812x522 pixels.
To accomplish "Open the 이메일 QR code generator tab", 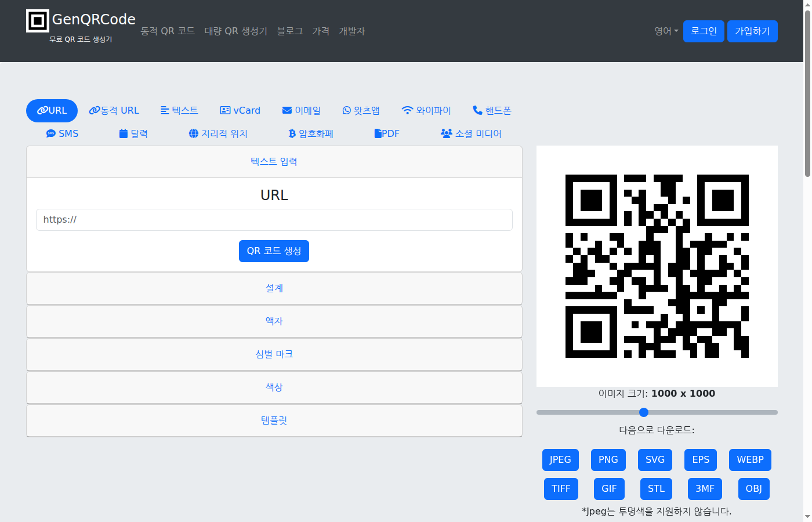I will coord(302,110).
